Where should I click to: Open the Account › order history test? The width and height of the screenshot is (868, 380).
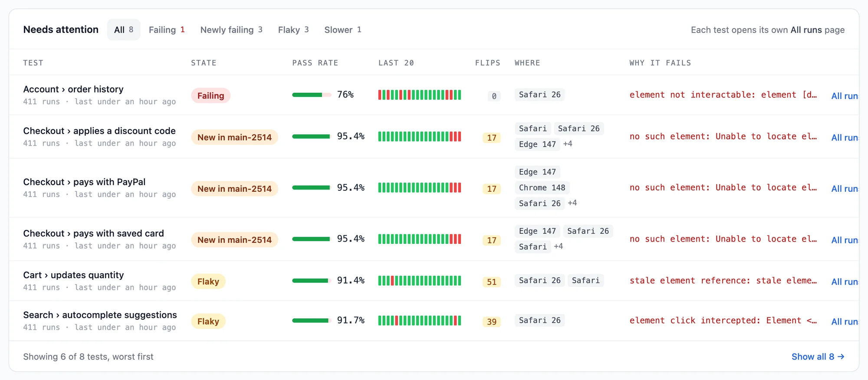[73, 89]
